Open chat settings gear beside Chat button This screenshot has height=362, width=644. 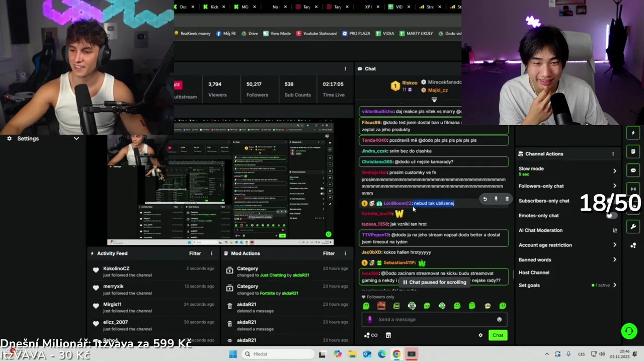click(480, 335)
